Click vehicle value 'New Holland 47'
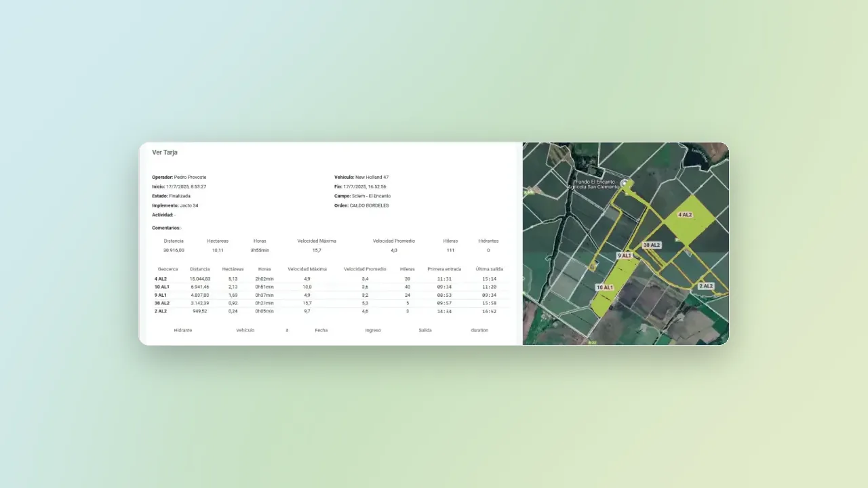 (372, 177)
